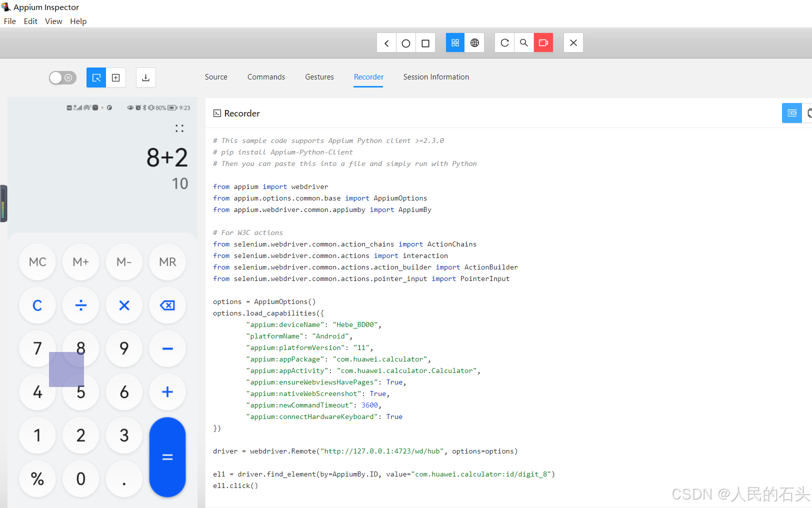Tap calculator digit 4
812x508 pixels.
tap(37, 392)
